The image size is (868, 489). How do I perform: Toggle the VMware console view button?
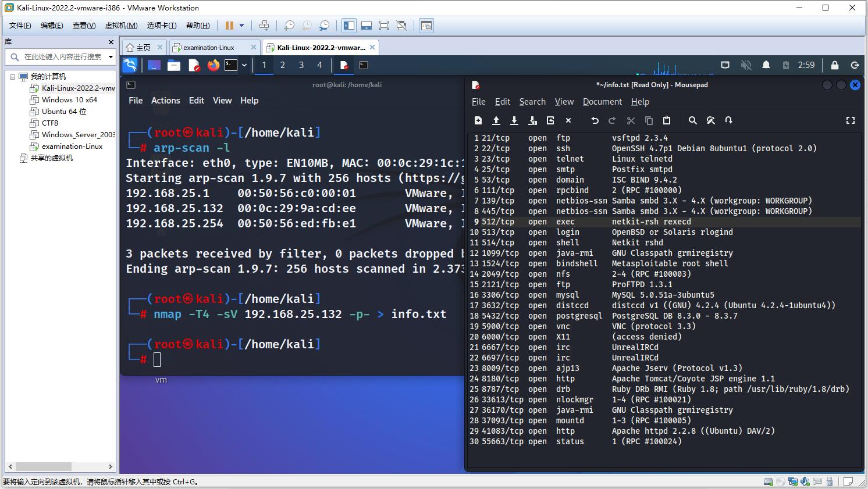coord(426,26)
